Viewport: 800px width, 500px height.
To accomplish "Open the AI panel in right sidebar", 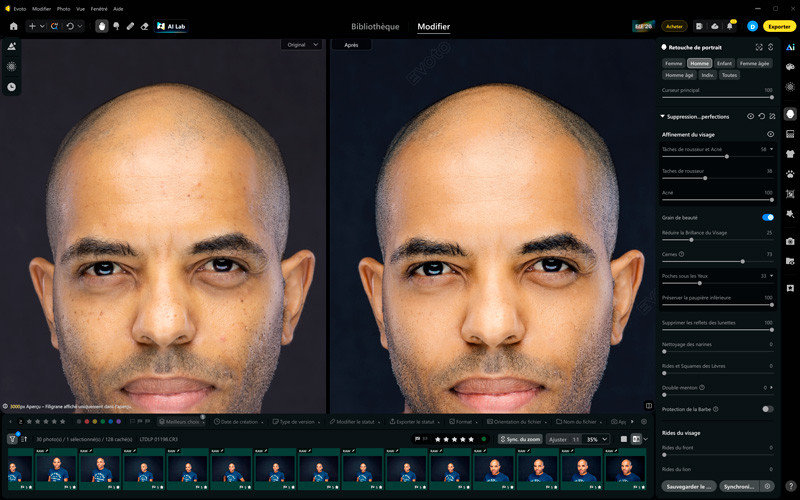I will tap(790, 47).
